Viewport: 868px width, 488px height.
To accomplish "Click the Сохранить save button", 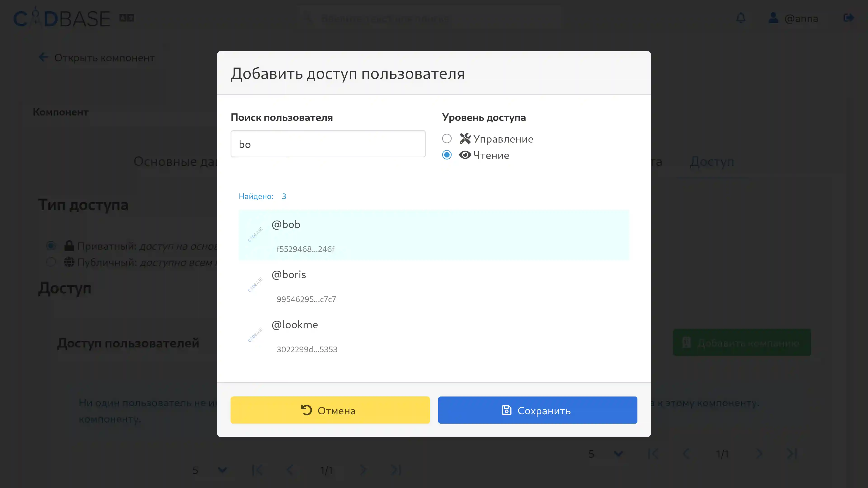I will tap(538, 410).
